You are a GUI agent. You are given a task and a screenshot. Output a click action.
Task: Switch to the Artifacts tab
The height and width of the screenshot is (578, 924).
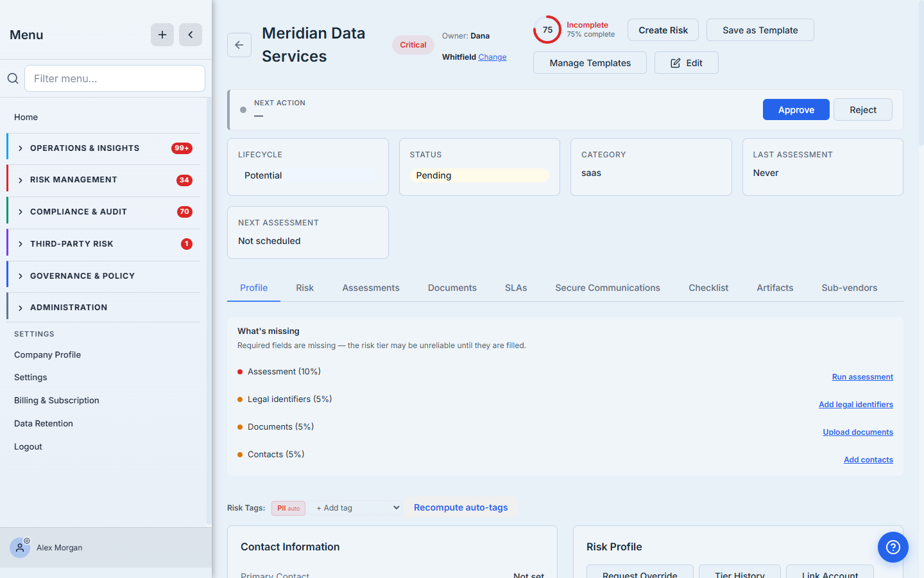point(775,288)
